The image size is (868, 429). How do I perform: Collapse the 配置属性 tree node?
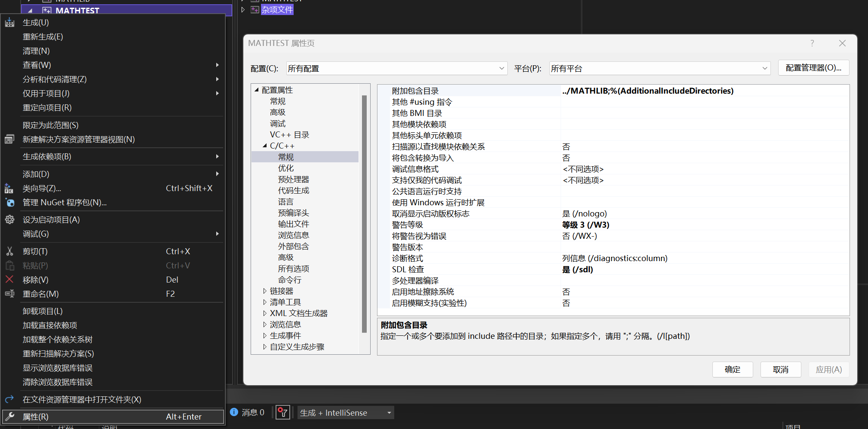pos(257,90)
